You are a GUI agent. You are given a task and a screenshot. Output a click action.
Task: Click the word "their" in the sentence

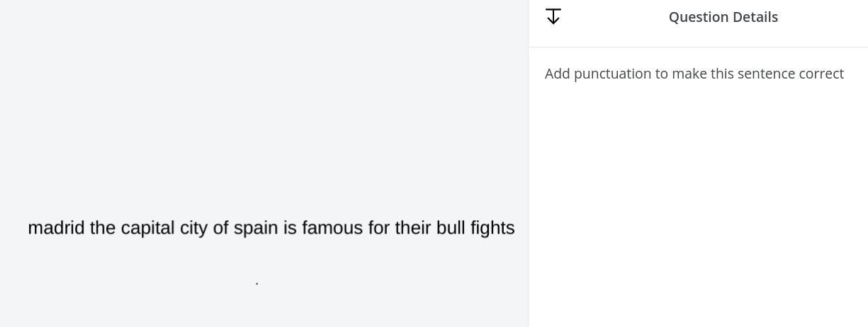[413, 228]
